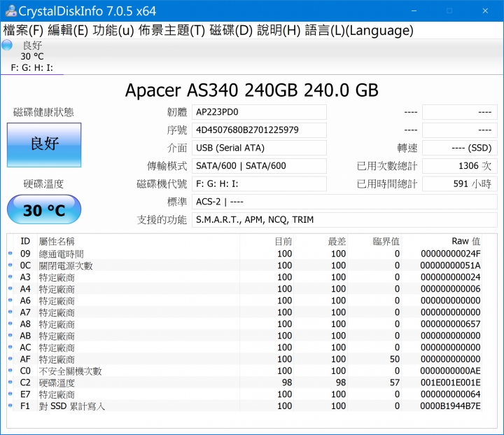Select the 良好 30 °C disk tab
Image resolution: width=504 pixels, height=435 pixels.
point(32,56)
